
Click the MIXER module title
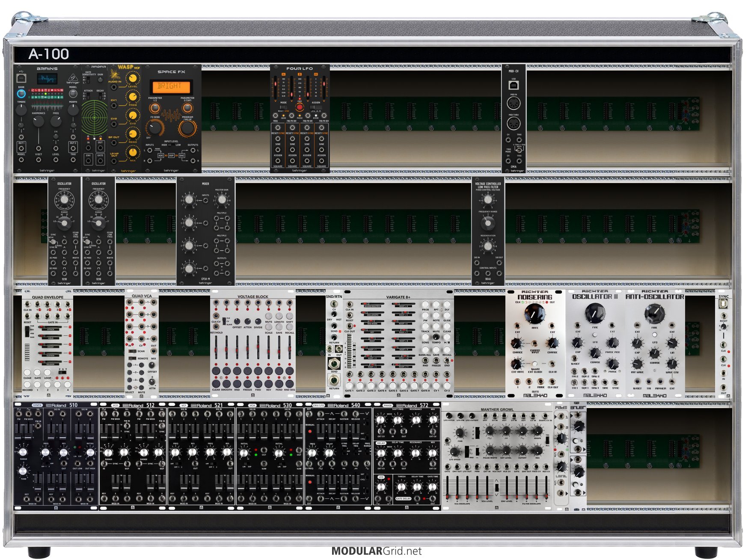tap(205, 184)
